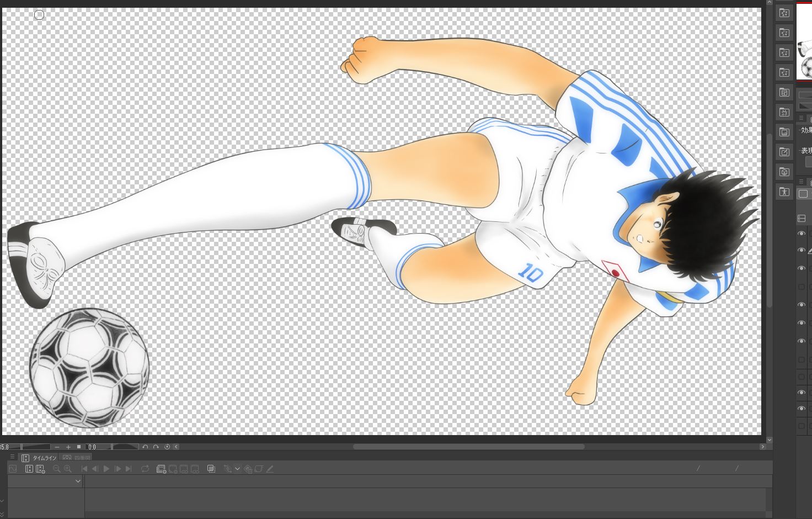
Task: Open the timeline selection dropdown
Action: point(46,481)
